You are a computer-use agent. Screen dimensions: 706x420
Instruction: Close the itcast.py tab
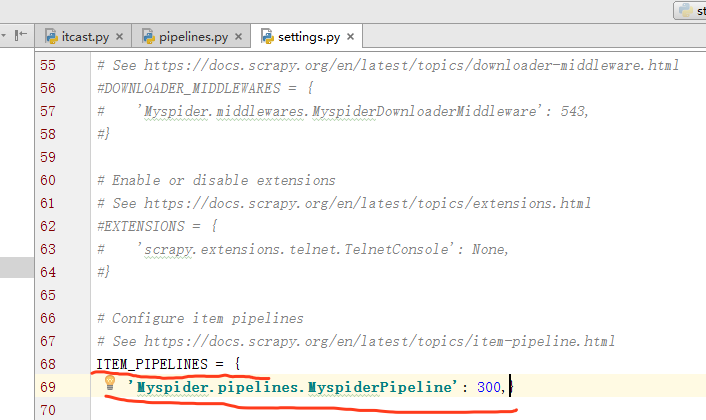pyautogui.click(x=119, y=36)
